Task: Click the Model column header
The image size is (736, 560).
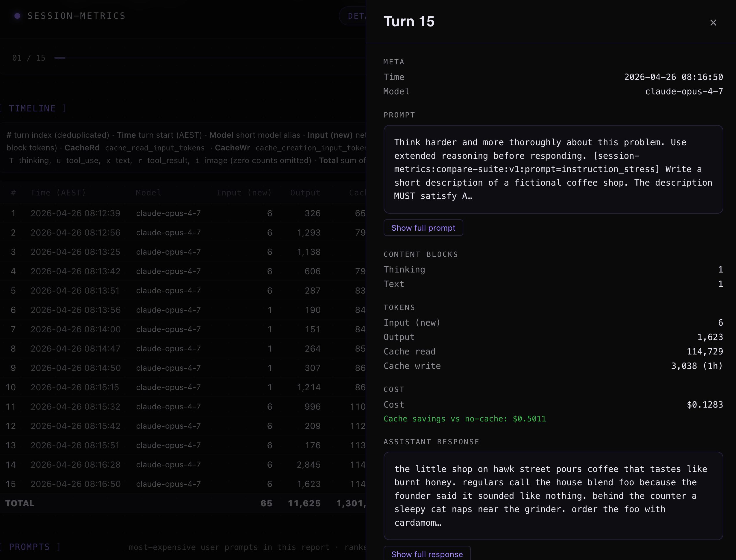Action: pyautogui.click(x=148, y=193)
